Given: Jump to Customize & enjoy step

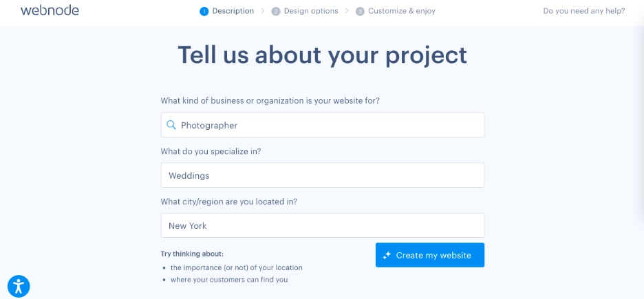Looking at the screenshot, I should coord(401,11).
